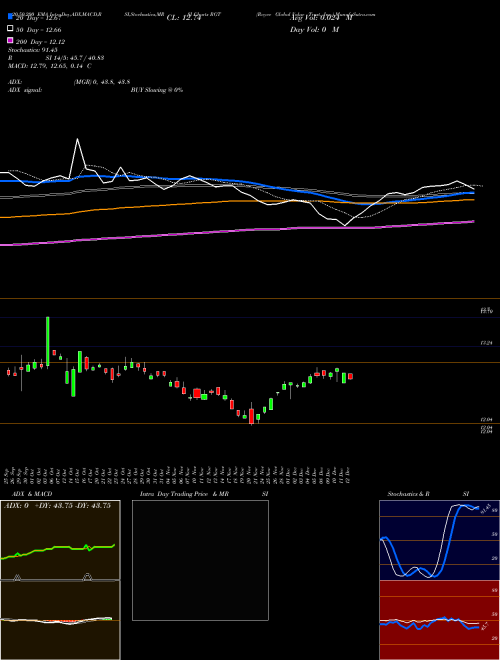
Task: Open the red RSI oscillator panel
Action: (x=439, y=620)
